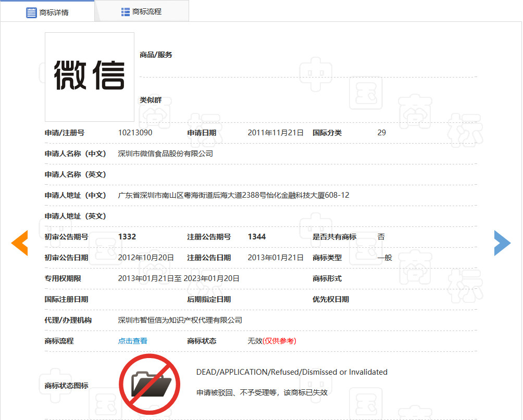Select the text 申请被驳回、不予受理等，该商标已失效

[262, 392]
